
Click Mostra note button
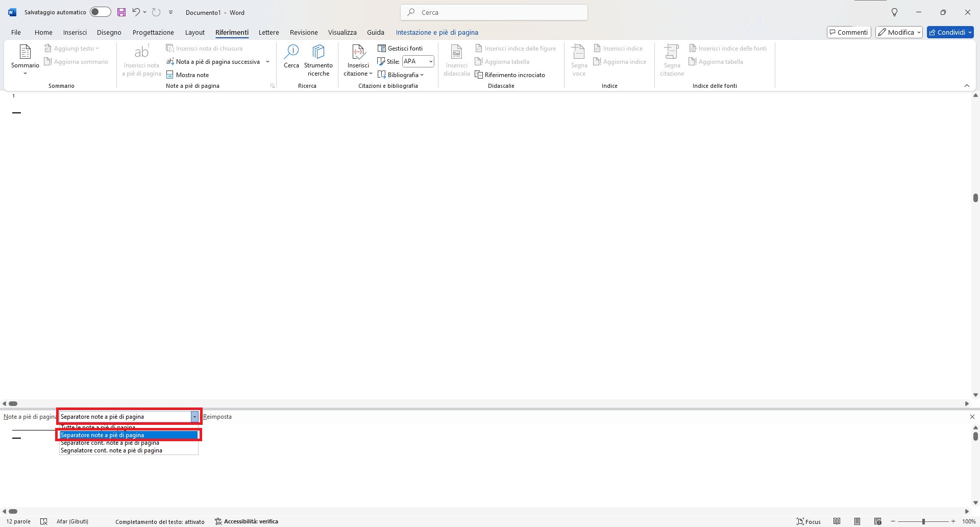click(x=188, y=75)
